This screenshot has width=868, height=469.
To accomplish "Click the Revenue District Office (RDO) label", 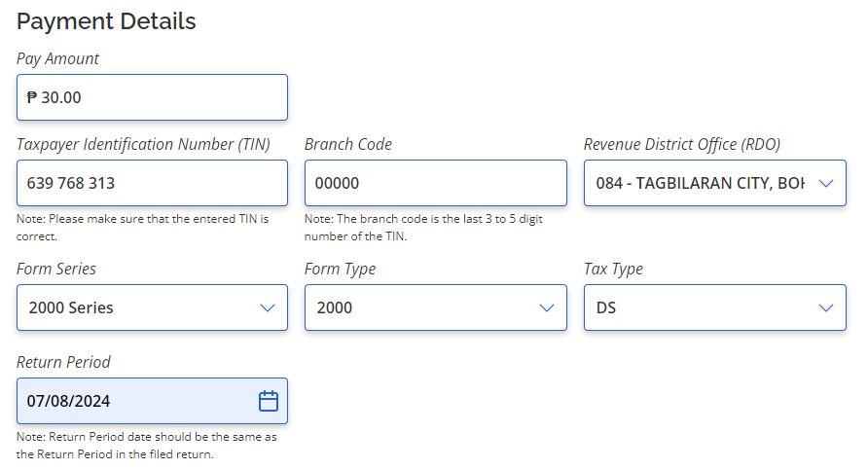I will click(682, 145).
